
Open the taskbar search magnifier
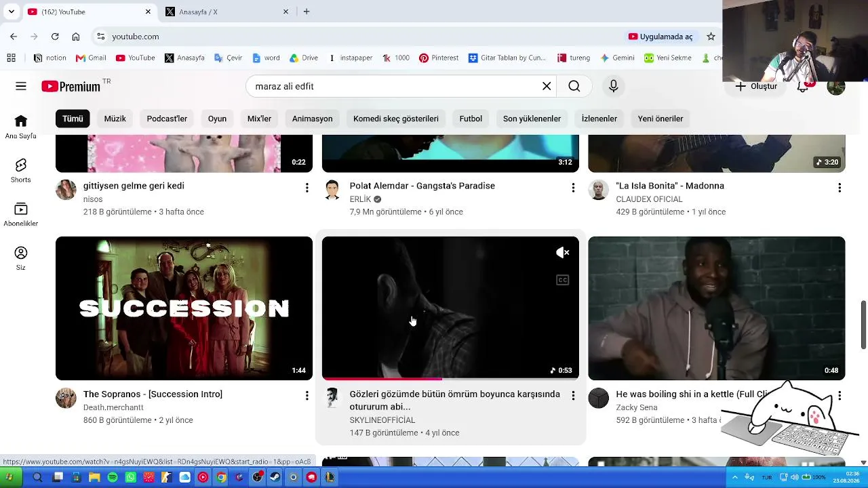37,477
